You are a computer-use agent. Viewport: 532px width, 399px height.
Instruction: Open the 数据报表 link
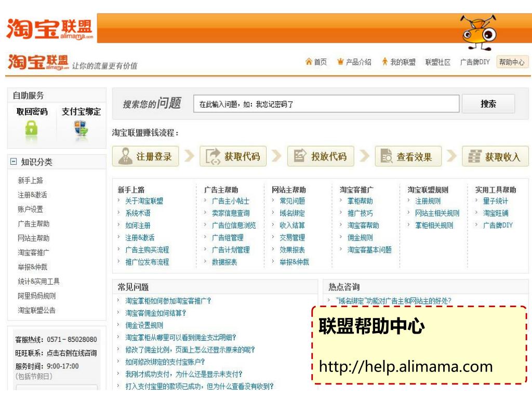(224, 262)
